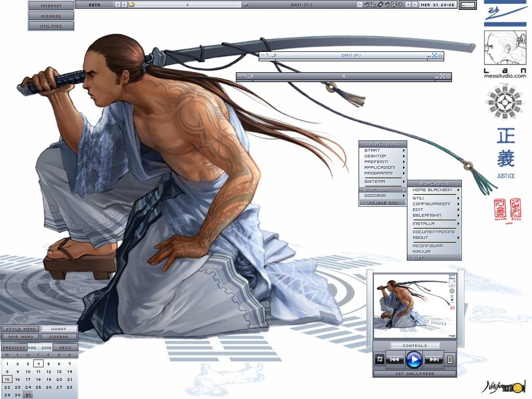Expand the Edit submenu arrow

(458, 210)
